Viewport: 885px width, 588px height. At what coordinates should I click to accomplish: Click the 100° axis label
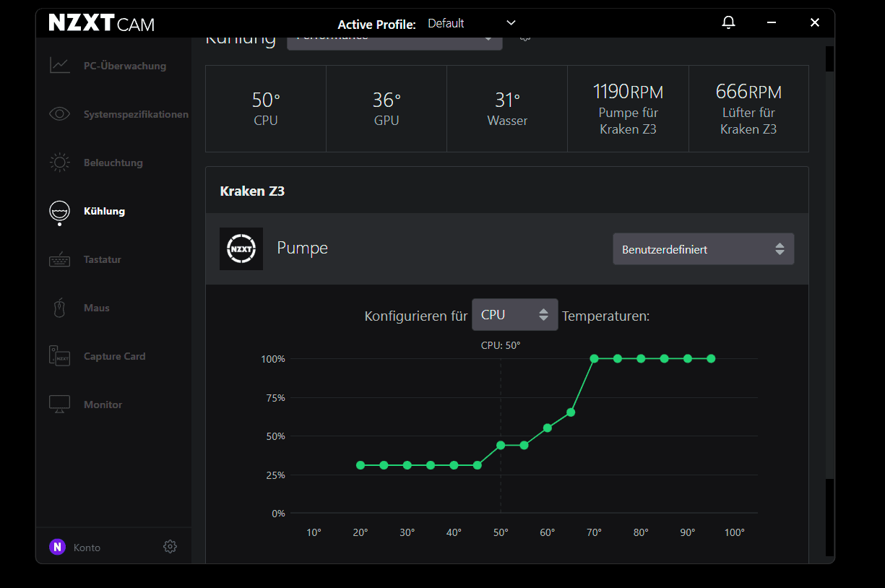point(734,532)
